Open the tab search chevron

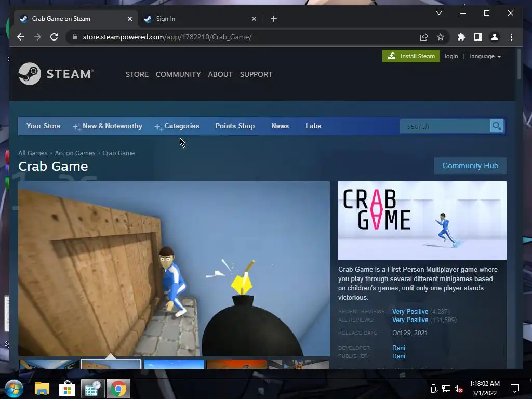pyautogui.click(x=438, y=13)
